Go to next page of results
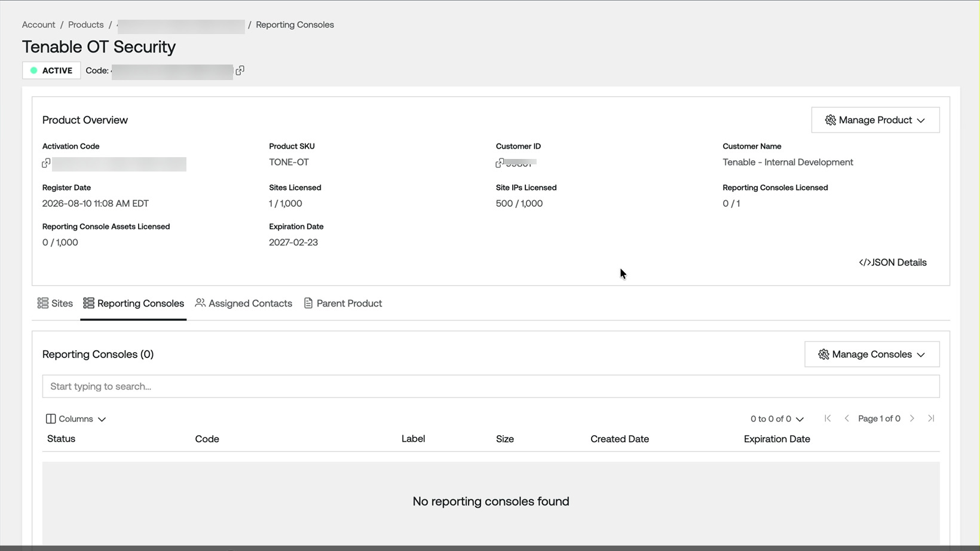The width and height of the screenshot is (980, 551). 912,418
